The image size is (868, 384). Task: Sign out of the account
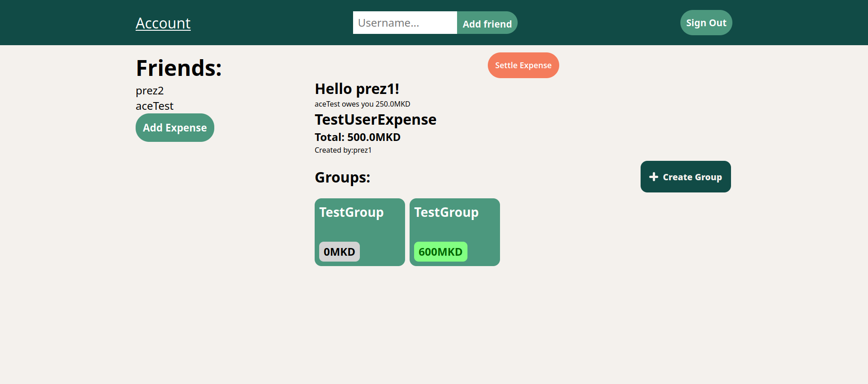pyautogui.click(x=706, y=23)
